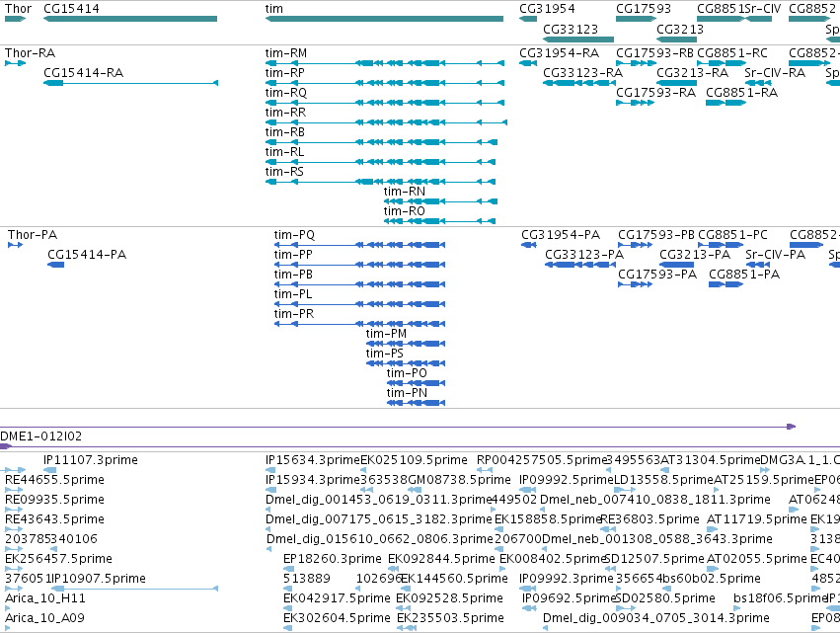Select the 'tim-PR' protein label

click(294, 314)
